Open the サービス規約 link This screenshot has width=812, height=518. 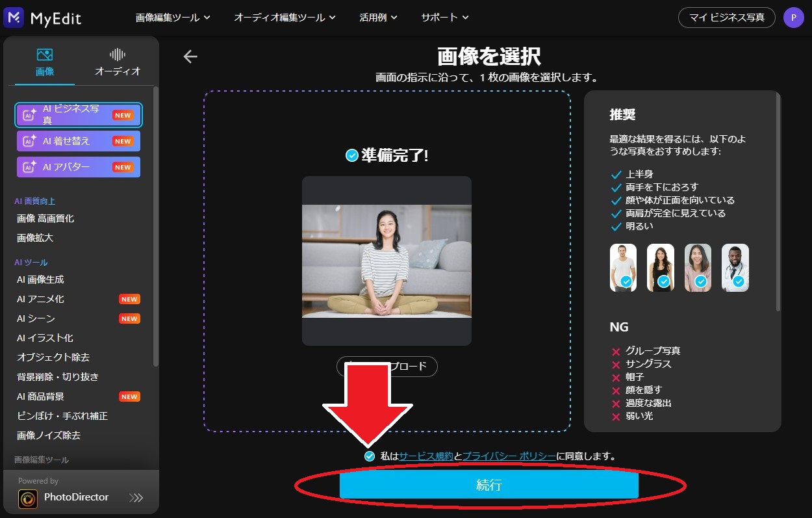coord(426,456)
